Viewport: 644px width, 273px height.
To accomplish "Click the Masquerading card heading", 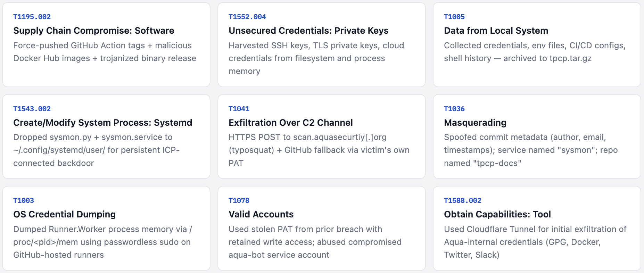I will [475, 123].
